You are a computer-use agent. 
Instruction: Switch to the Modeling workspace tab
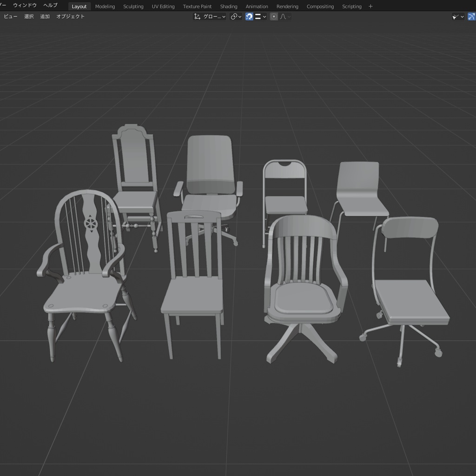(105, 7)
